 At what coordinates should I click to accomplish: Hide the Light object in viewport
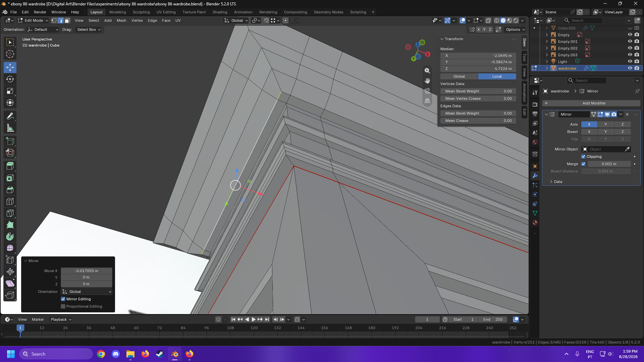click(x=630, y=62)
